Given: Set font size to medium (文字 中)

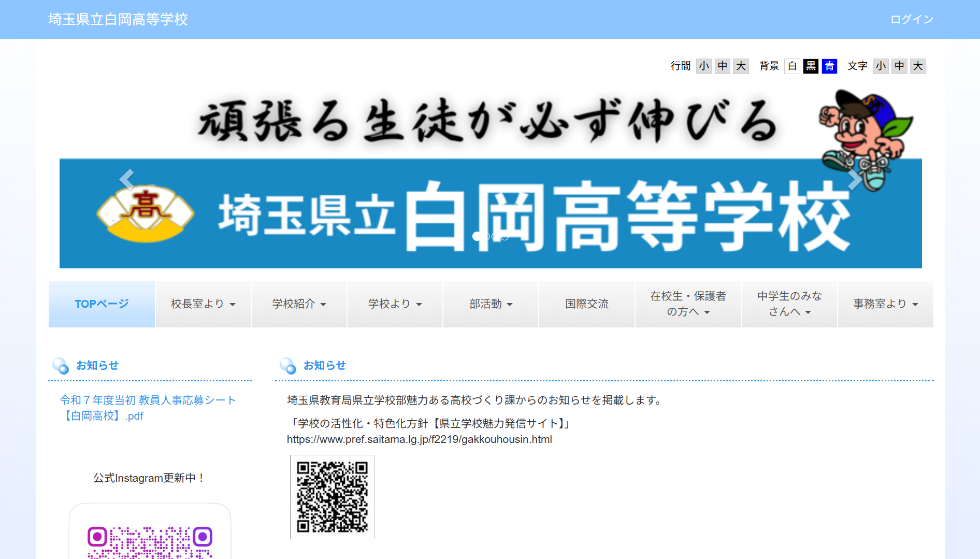Looking at the screenshot, I should click(x=899, y=66).
